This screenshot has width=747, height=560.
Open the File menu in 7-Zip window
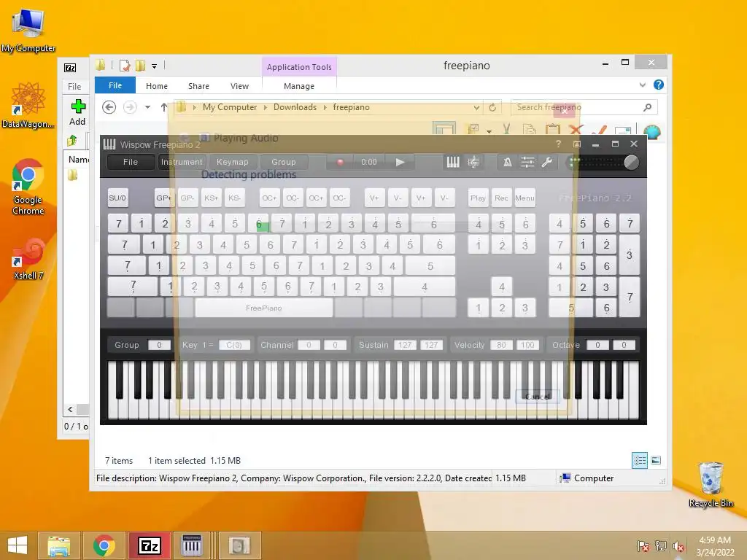point(74,87)
